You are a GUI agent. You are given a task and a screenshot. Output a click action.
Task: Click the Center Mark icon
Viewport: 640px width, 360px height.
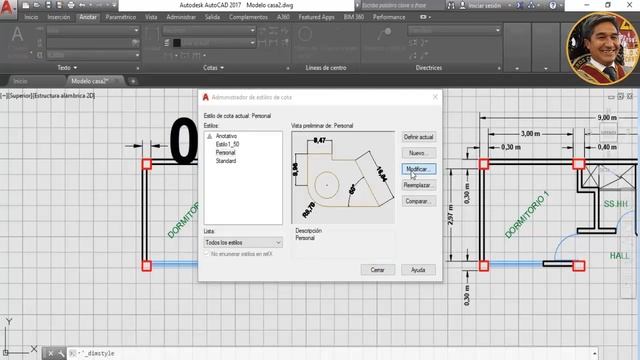coord(305,35)
